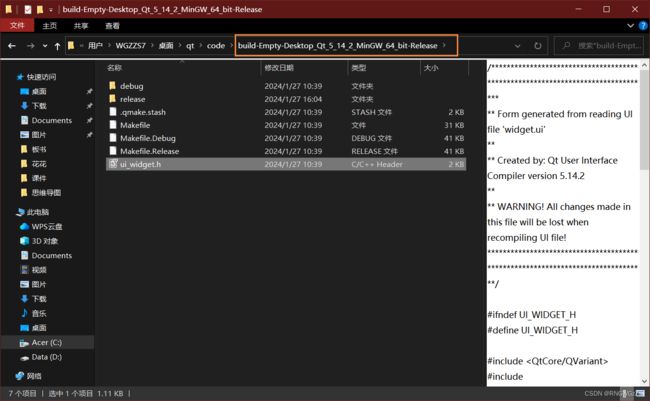Image resolution: width=650 pixels, height=401 pixels.
Task: Open the 网络 network icon
Action: coord(19,376)
